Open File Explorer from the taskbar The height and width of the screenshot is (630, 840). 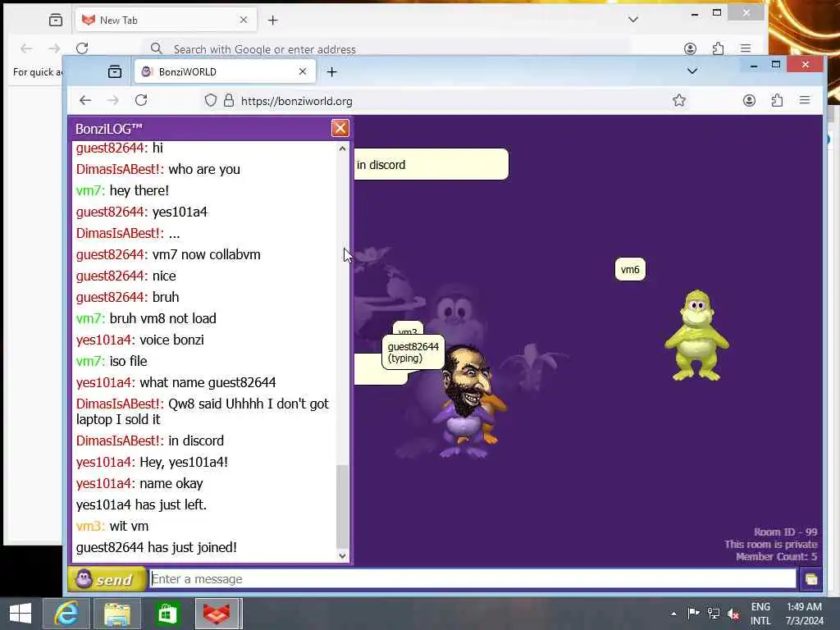(x=117, y=614)
